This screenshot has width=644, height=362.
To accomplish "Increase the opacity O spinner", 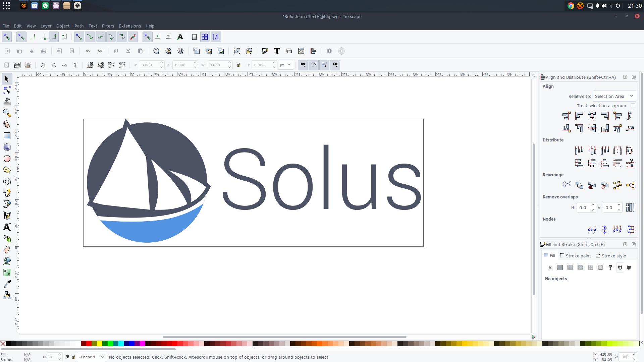I will pos(59,355).
